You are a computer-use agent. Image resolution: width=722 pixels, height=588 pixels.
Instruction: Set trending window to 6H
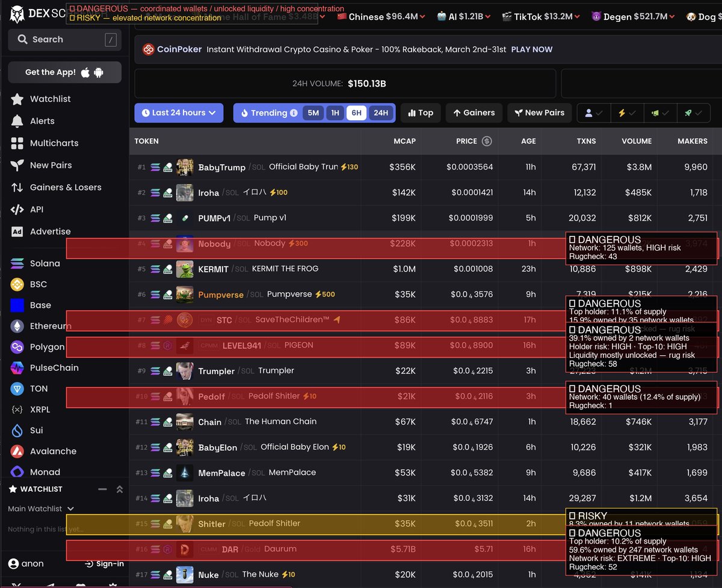tap(357, 113)
